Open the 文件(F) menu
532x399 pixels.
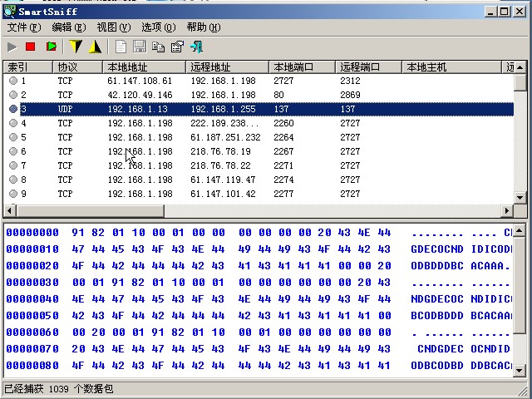tap(23, 27)
